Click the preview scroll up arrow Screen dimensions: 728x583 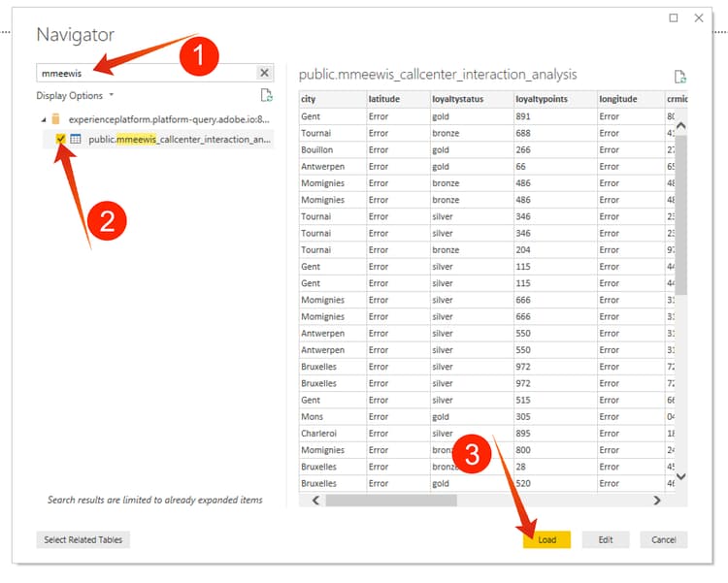point(681,126)
